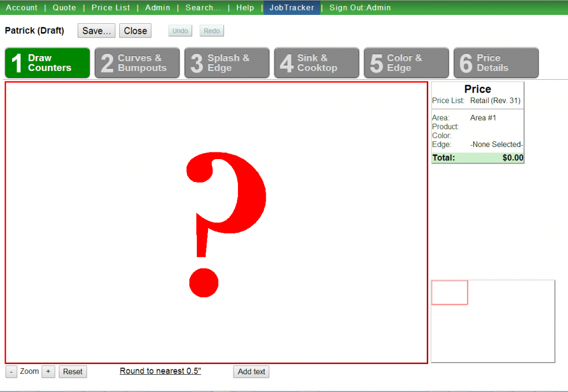The height and width of the screenshot is (392, 568).
Task: Close the current drawing editor
Action: 135,30
